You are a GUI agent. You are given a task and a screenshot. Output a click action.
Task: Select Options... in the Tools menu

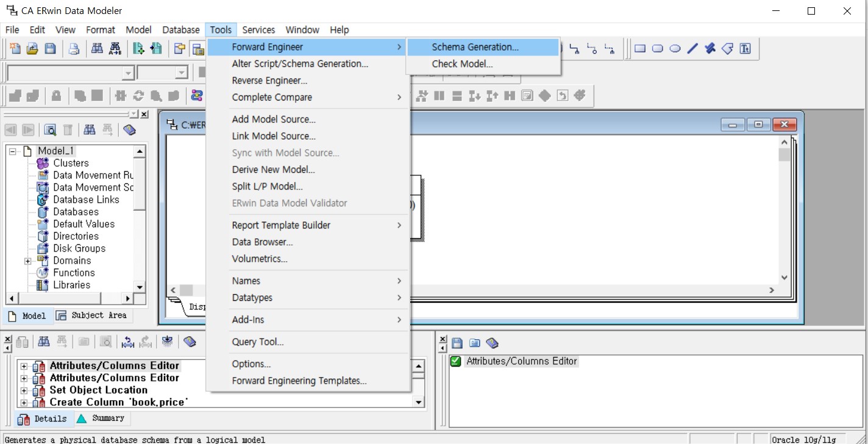click(308, 364)
